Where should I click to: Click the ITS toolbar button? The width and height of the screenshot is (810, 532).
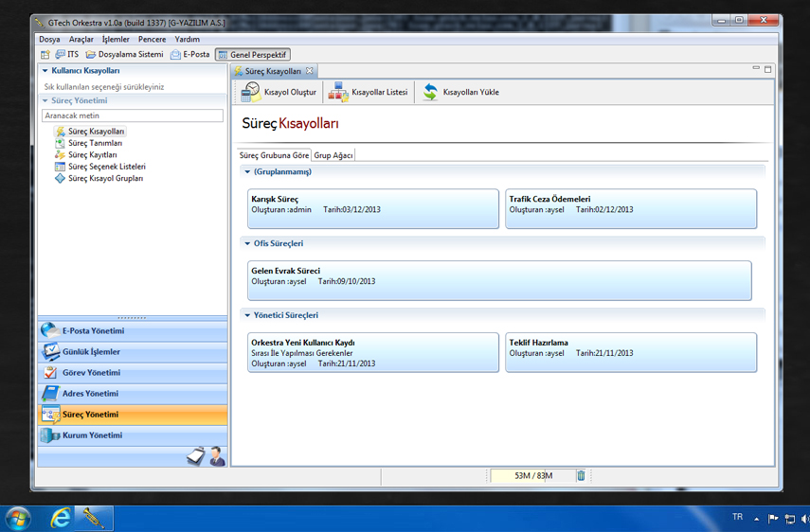[x=66, y=55]
